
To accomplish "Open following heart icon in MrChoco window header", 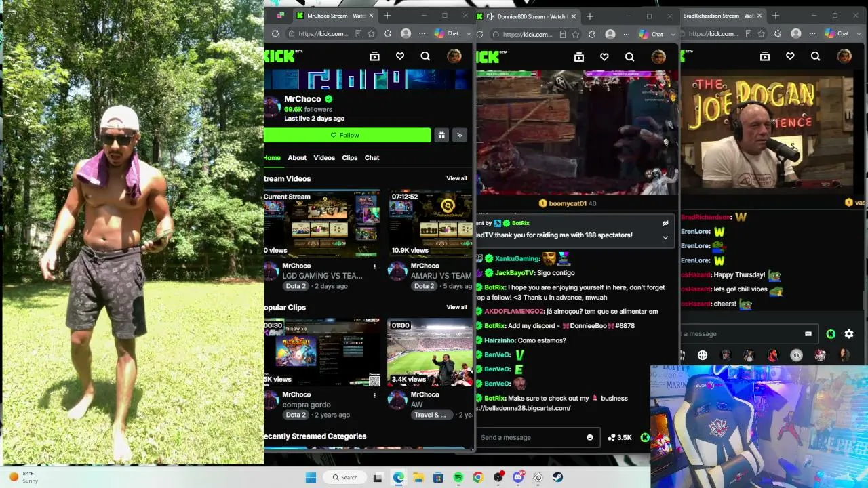I will click(400, 57).
